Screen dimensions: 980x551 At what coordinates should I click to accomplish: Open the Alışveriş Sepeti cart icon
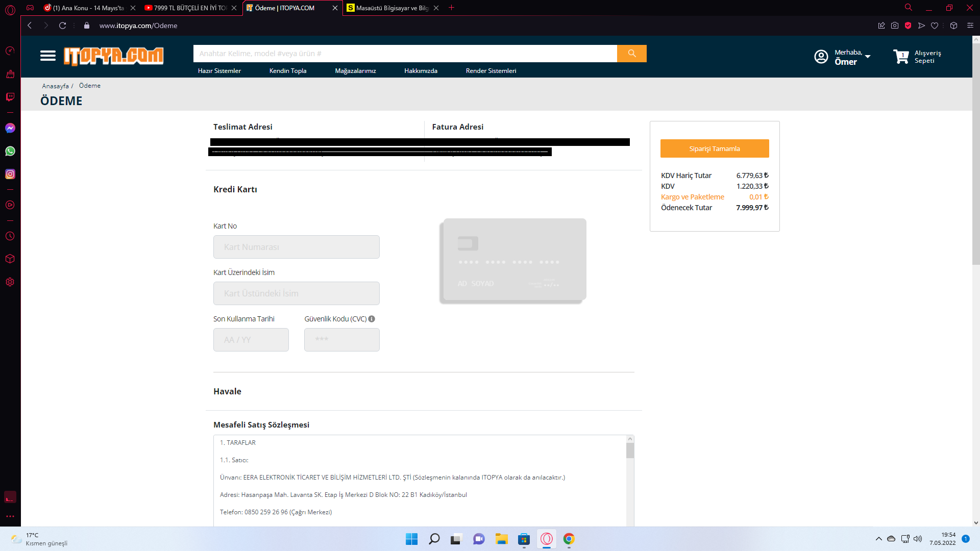tap(901, 57)
